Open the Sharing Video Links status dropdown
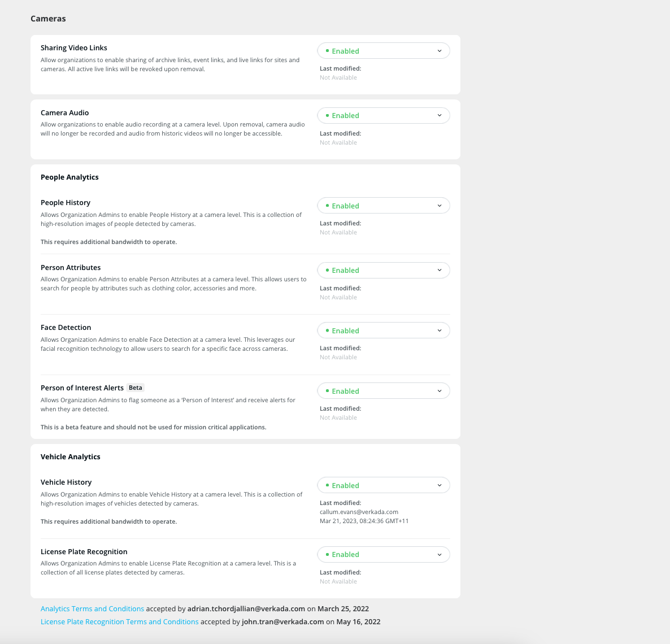Image resolution: width=670 pixels, height=644 pixels. coord(383,51)
